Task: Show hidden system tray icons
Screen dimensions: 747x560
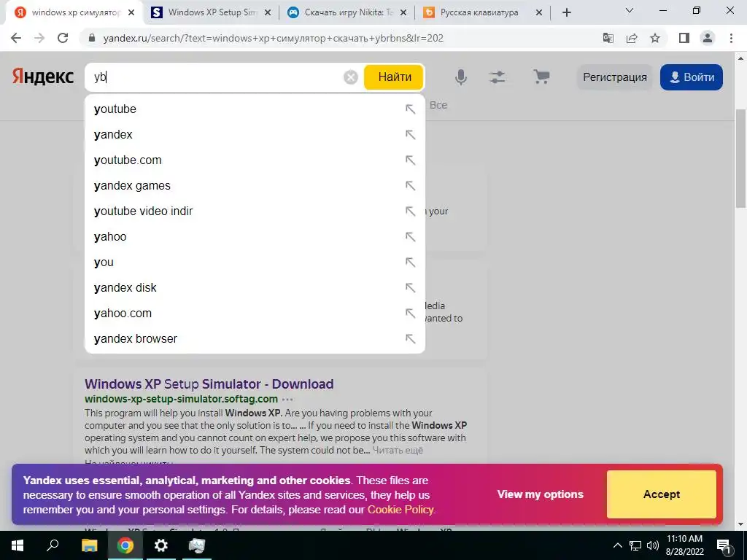Action: click(x=617, y=545)
